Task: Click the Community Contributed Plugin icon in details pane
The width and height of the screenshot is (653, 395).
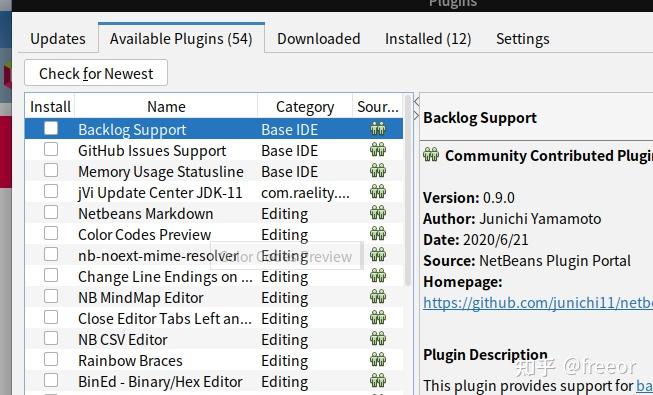Action: (431, 155)
